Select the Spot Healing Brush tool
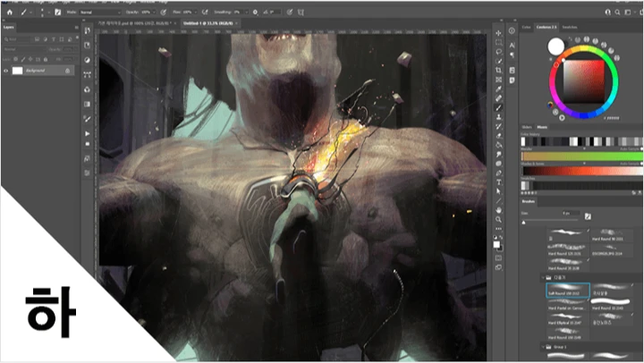Image resolution: width=644 pixels, height=363 pixels. click(x=498, y=98)
